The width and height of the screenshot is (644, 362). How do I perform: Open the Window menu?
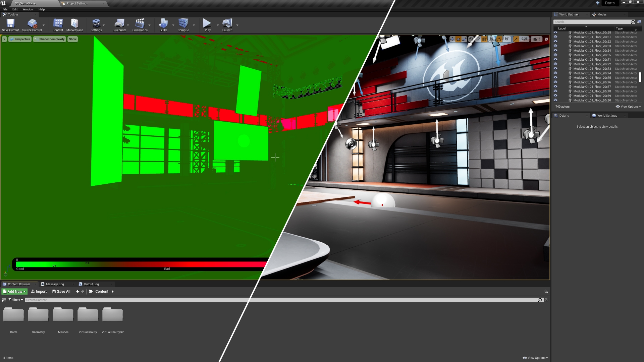tap(28, 9)
